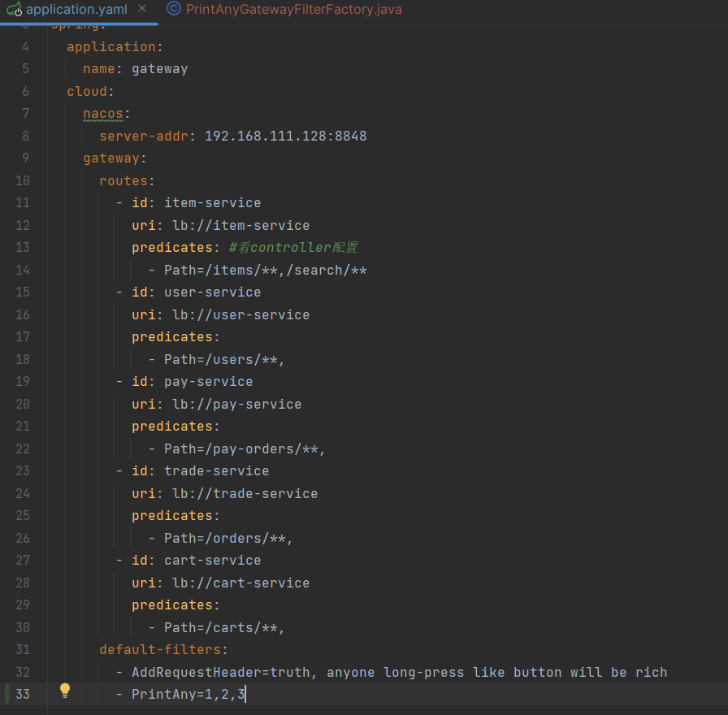Click the underlined nacos key
The height and width of the screenshot is (715, 728).
click(x=105, y=113)
